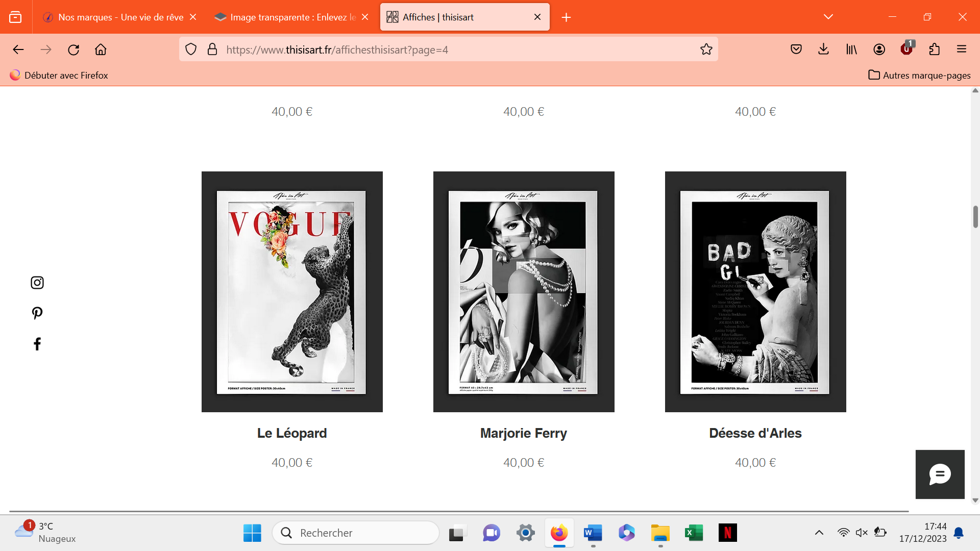Open the Firefox home page
Viewport: 980px width, 551px height.
click(101, 49)
